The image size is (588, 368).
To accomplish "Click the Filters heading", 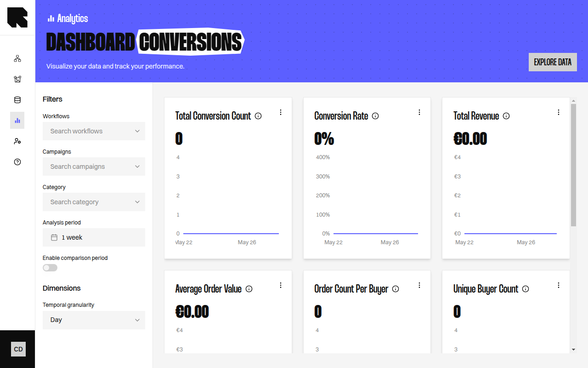I will 52,99.
